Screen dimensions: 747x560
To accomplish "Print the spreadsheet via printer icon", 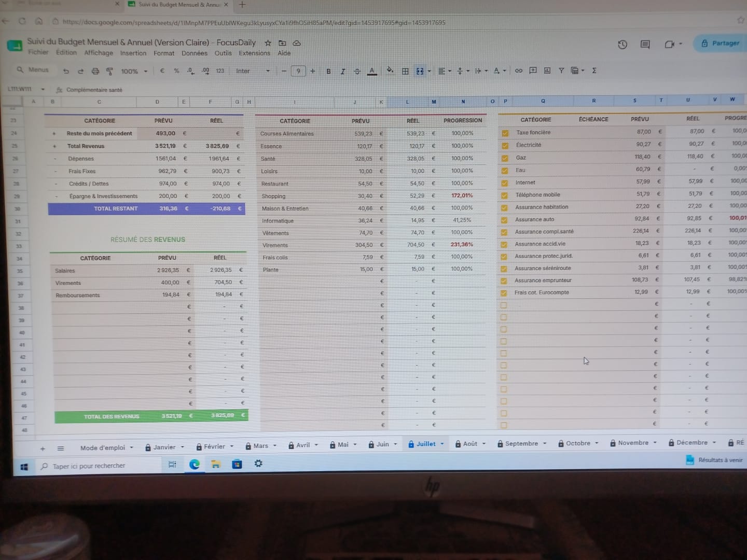I will coord(95,71).
